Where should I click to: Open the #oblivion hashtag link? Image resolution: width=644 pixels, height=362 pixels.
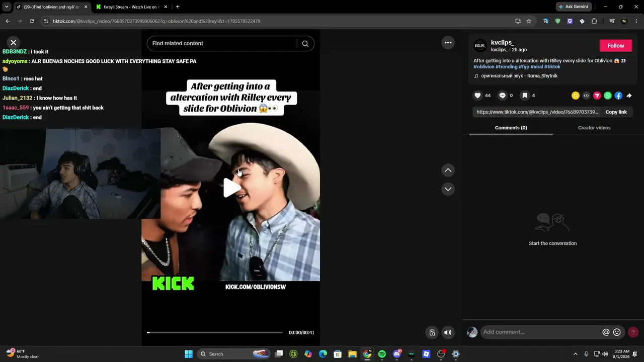click(484, 67)
